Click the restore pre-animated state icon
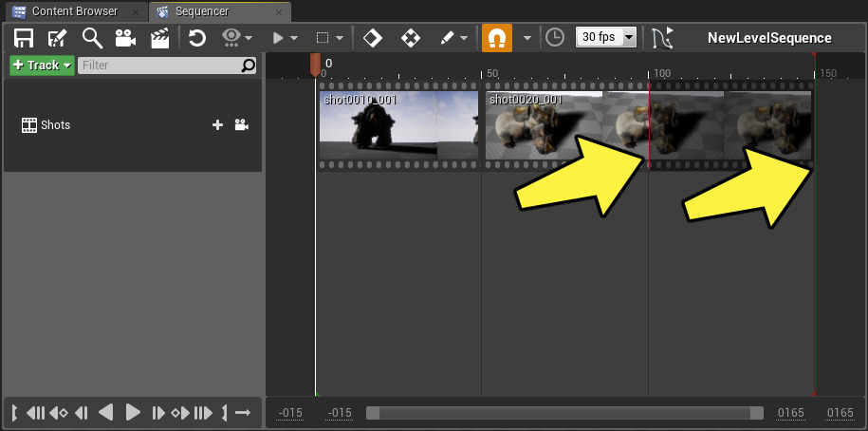The height and width of the screenshot is (431, 868). pyautogui.click(x=197, y=38)
